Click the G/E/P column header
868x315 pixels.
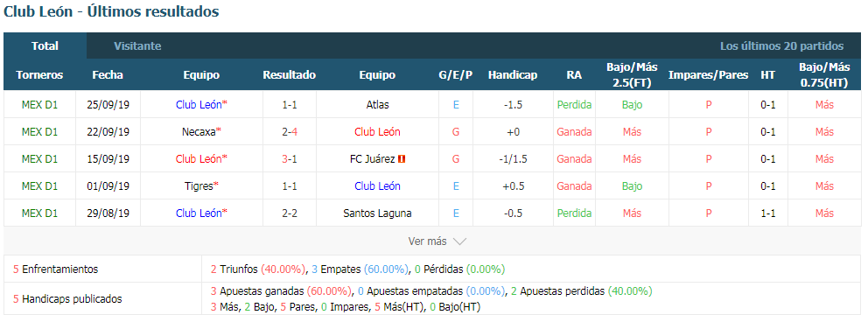tap(456, 74)
